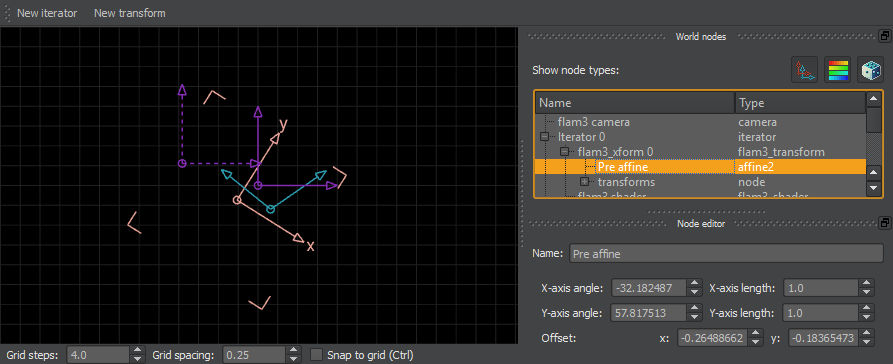Image resolution: width=893 pixels, height=364 pixels.
Task: Click New iterator in the toolbar
Action: [x=47, y=13]
